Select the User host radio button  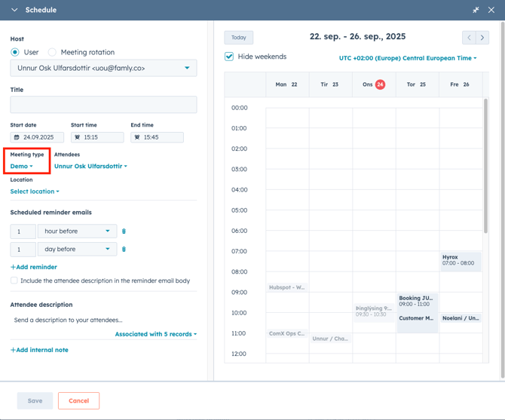click(15, 52)
